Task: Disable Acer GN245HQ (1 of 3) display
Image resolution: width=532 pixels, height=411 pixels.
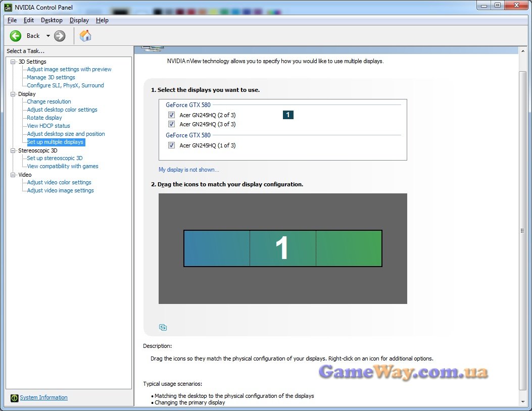Action: click(x=171, y=145)
